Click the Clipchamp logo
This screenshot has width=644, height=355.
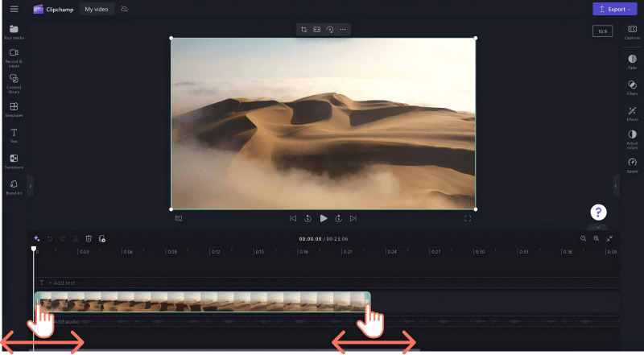(53, 9)
